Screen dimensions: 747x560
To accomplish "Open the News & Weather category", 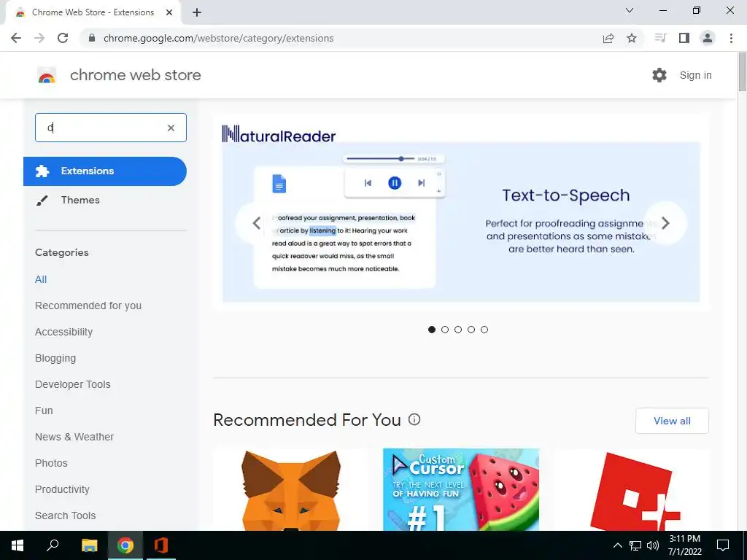I will pos(74,437).
